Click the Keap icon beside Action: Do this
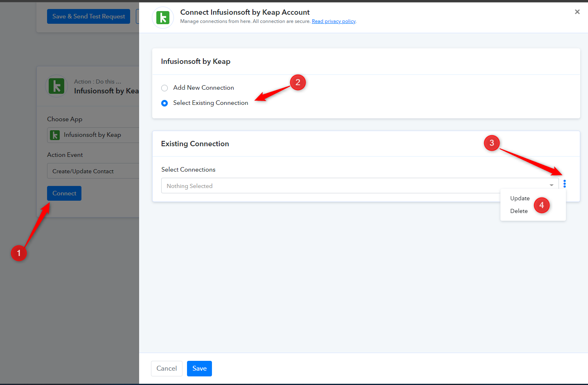 (x=56, y=86)
